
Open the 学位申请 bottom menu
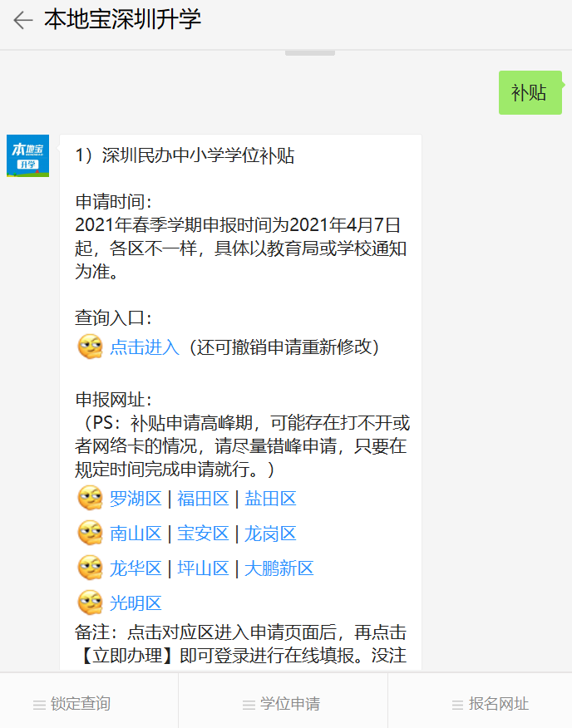tap(283, 701)
